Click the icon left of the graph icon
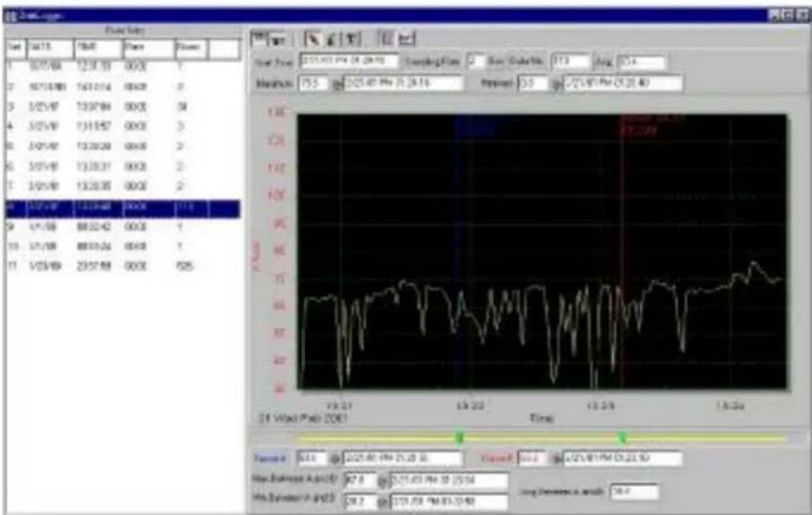This screenshot has height=515, width=812. pyautogui.click(x=386, y=39)
